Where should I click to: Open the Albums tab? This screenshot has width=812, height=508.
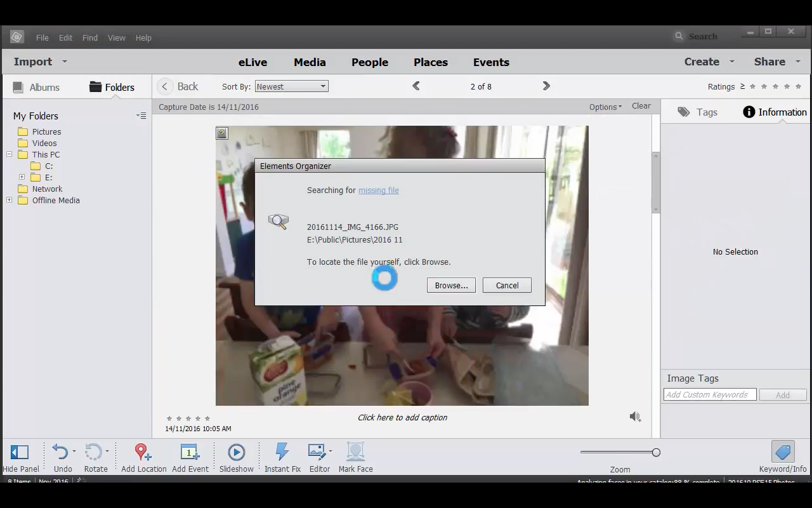click(36, 87)
